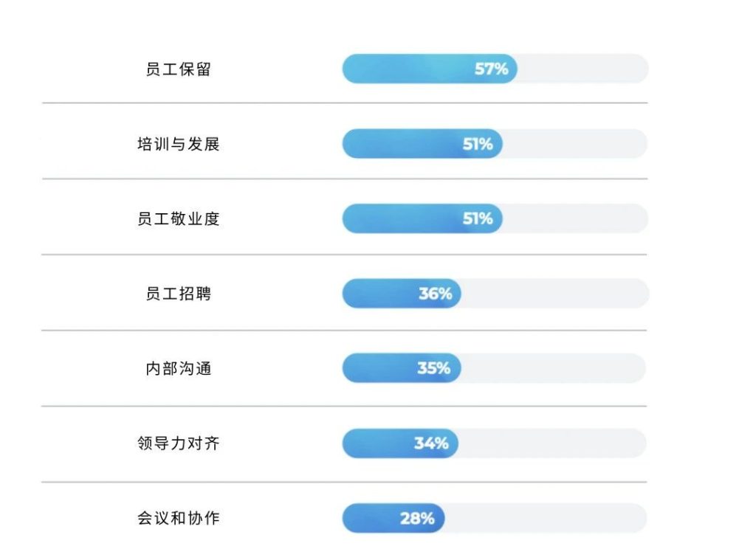Click the 员工招聘 label

point(179,294)
